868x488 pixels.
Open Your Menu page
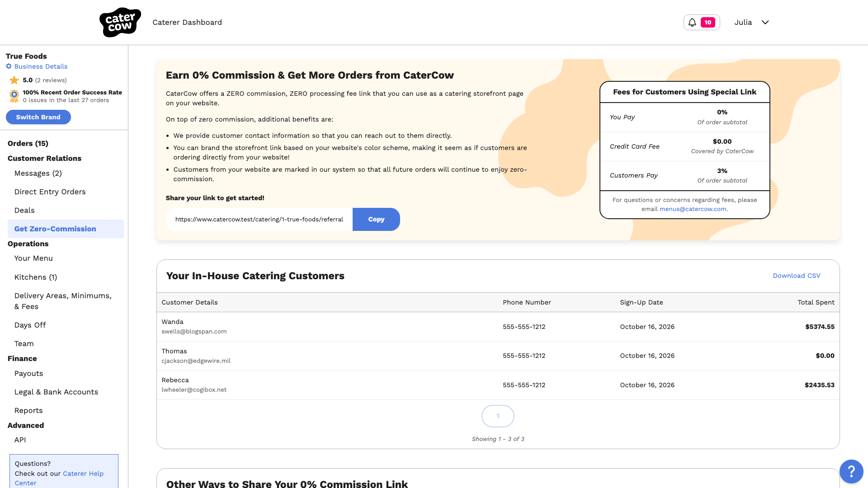[33, 258]
